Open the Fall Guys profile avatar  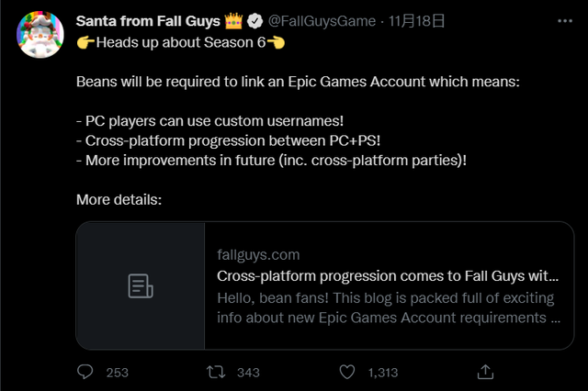tap(40, 35)
